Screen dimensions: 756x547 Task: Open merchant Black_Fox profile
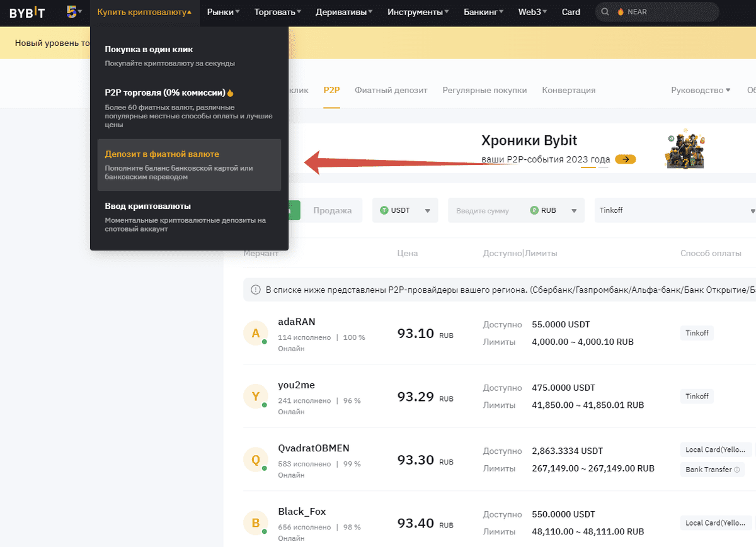pyautogui.click(x=302, y=511)
